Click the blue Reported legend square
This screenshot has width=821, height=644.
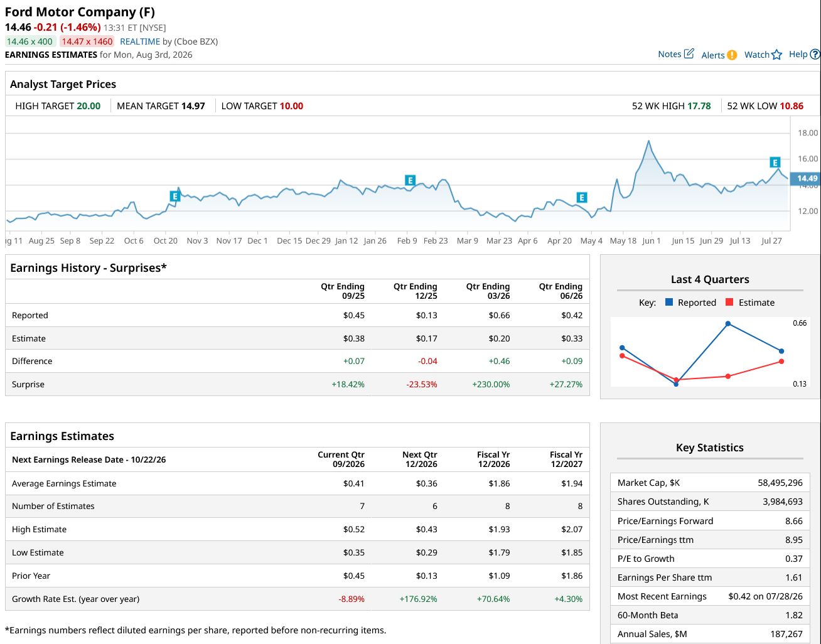pos(669,302)
